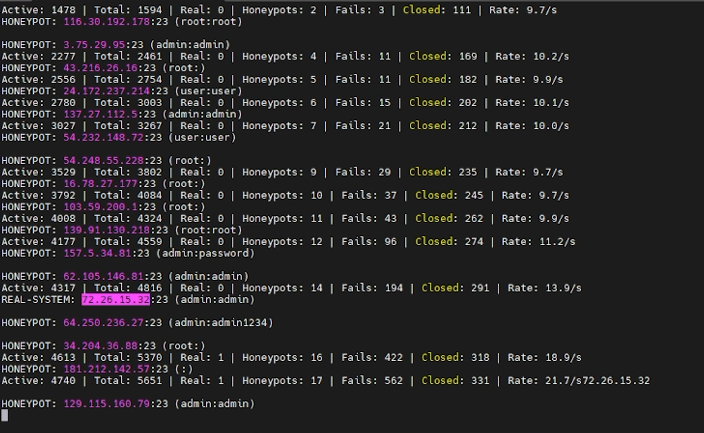Click the (admin:password) credentials text
Viewport: 704px width, 433px height.
click(x=205, y=253)
